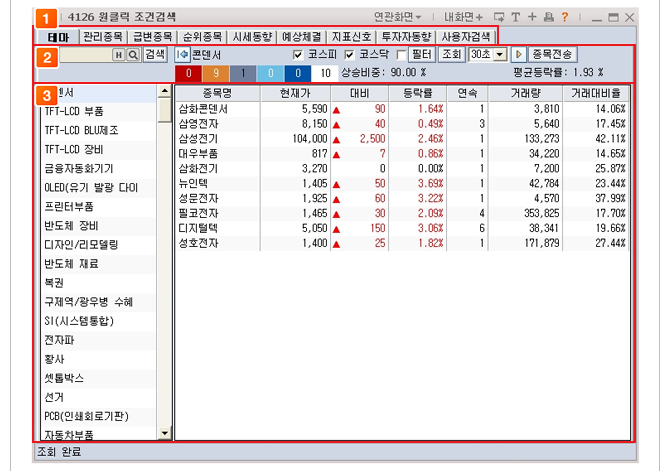Click the plus icon in title bar
Screen dimensions: 670x471
(x=532, y=17)
